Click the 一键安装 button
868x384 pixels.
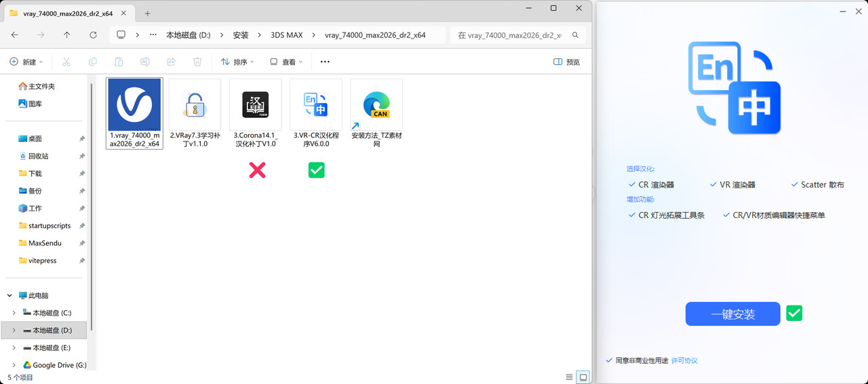732,314
